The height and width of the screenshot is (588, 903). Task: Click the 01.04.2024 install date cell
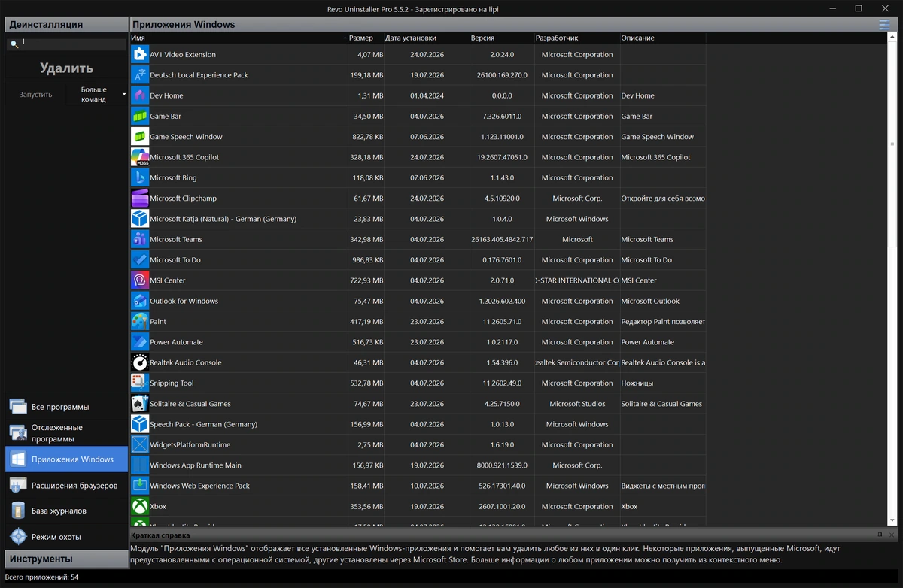pyautogui.click(x=427, y=95)
